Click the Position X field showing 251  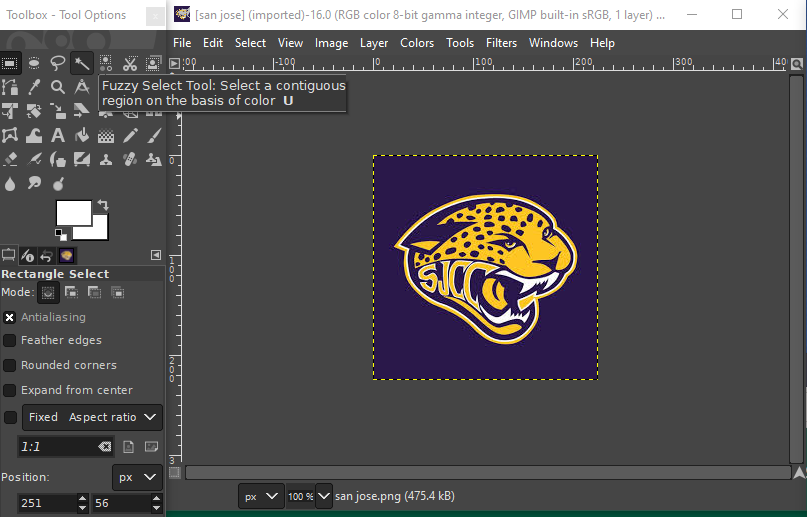pos(47,503)
